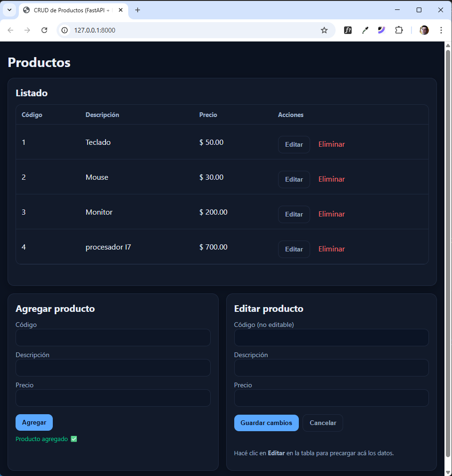452x476 pixels.
Task: Delete the Mouse product
Action: [331, 179]
